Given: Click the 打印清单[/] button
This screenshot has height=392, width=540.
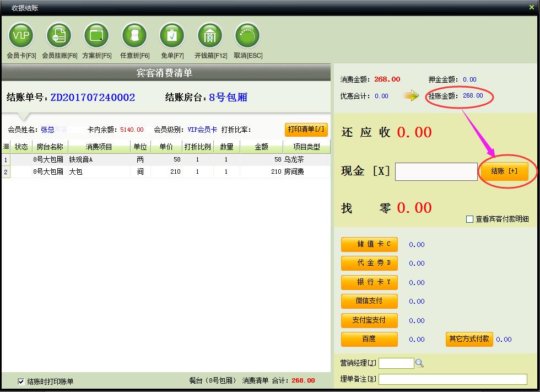Looking at the screenshot, I should (306, 130).
